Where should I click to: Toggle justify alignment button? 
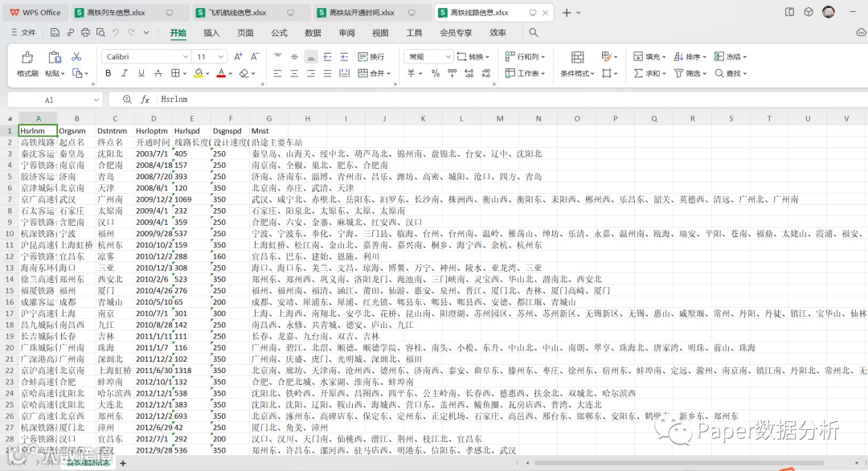click(328, 73)
